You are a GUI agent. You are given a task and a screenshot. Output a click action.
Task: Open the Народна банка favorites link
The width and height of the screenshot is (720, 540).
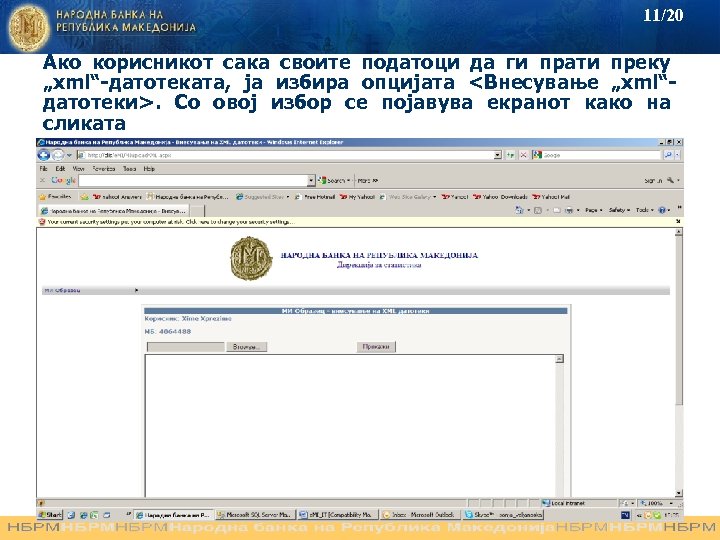(187, 197)
